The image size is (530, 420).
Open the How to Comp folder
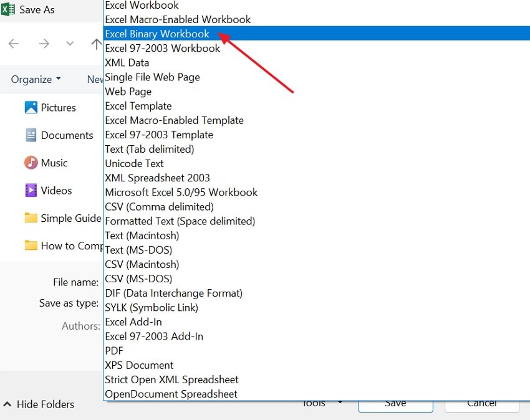click(x=70, y=246)
